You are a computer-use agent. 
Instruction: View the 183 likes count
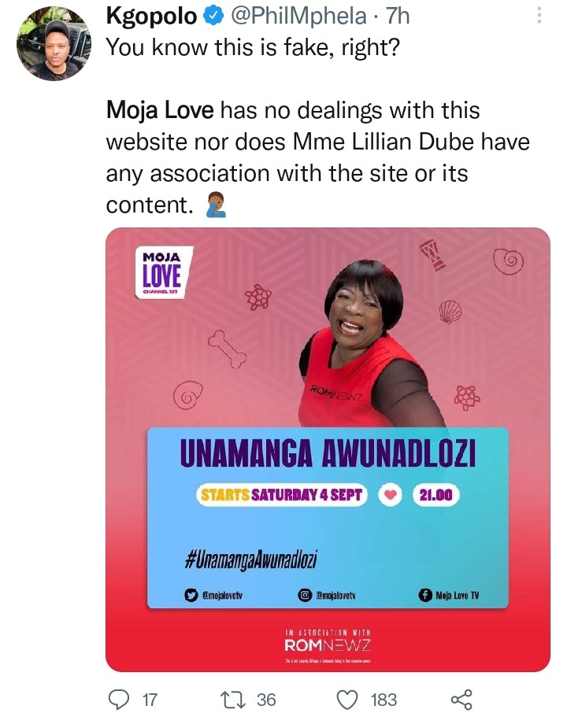click(x=384, y=700)
